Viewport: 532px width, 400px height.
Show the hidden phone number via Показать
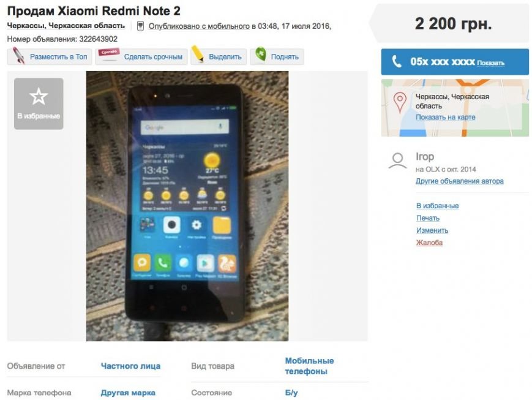pos(490,63)
